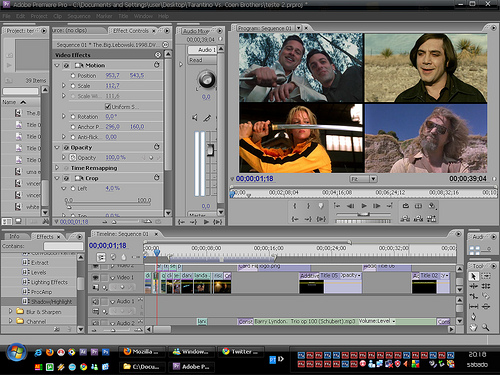Collapse the Crop effect group
500x375 pixels.
point(57,178)
